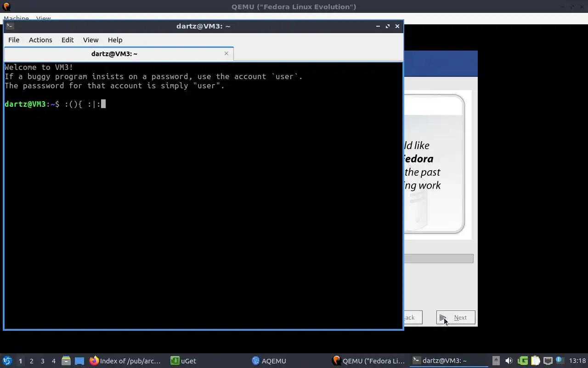Viewport: 588px width, 368px height.
Task: Click the Back button in Fedora installer
Action: click(x=413, y=317)
